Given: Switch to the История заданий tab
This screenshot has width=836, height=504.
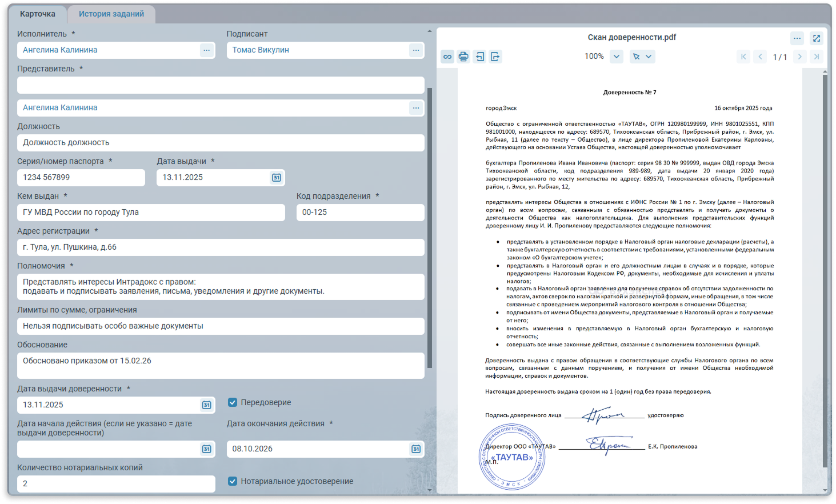Looking at the screenshot, I should click(111, 14).
